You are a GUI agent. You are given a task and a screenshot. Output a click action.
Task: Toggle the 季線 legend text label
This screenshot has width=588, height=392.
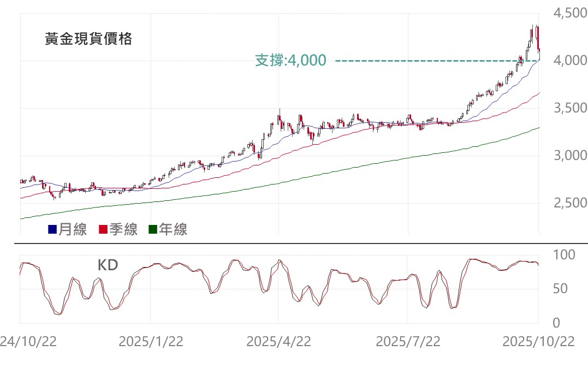tap(123, 230)
